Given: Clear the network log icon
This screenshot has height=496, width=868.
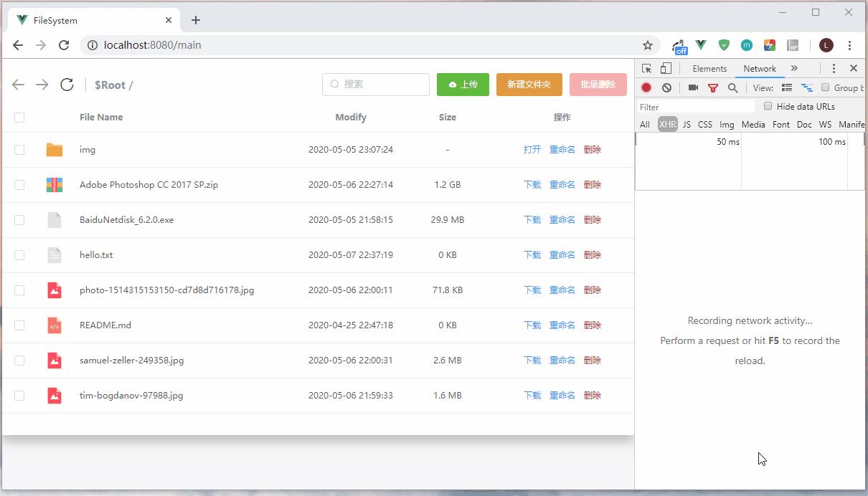Looking at the screenshot, I should (666, 87).
